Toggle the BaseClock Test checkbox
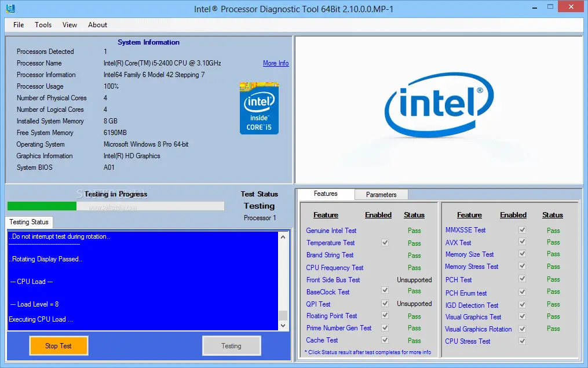 click(385, 290)
